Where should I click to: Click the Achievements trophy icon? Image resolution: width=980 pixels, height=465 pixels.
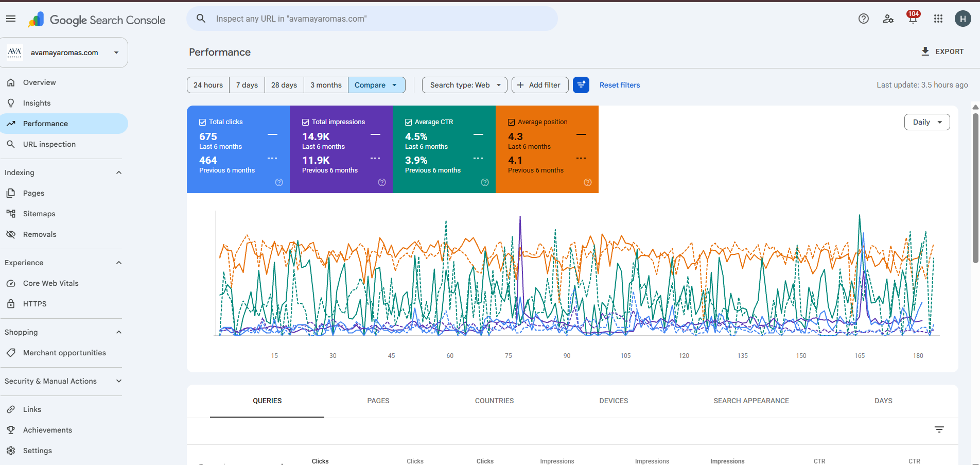(11, 430)
